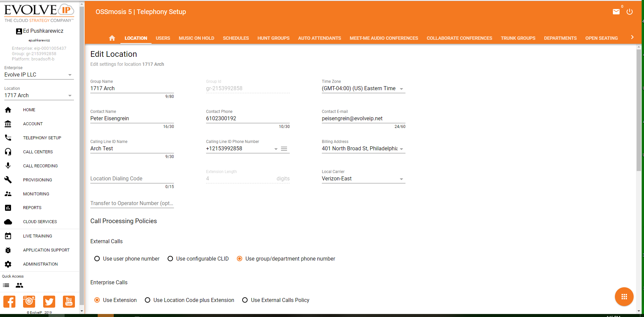
Task: Open the YouTube social icon
Action: tap(69, 302)
